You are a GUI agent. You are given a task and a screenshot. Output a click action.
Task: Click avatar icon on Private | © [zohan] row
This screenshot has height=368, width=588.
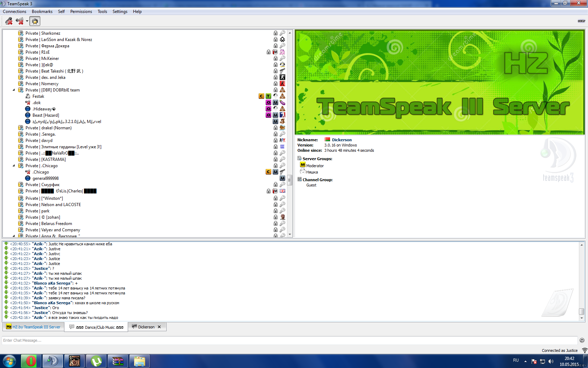(282, 217)
